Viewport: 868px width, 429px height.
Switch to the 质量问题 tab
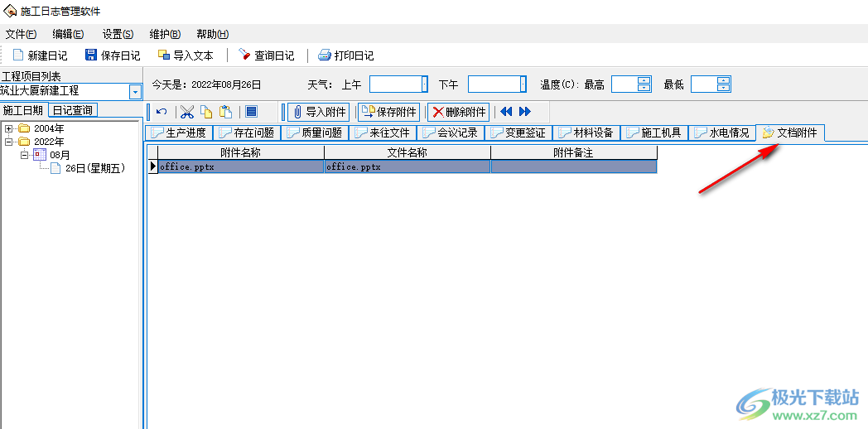click(315, 133)
